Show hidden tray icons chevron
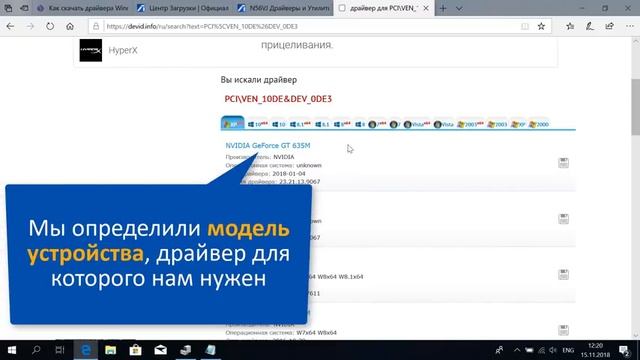Screen dimensions: 640x360 point(517,350)
